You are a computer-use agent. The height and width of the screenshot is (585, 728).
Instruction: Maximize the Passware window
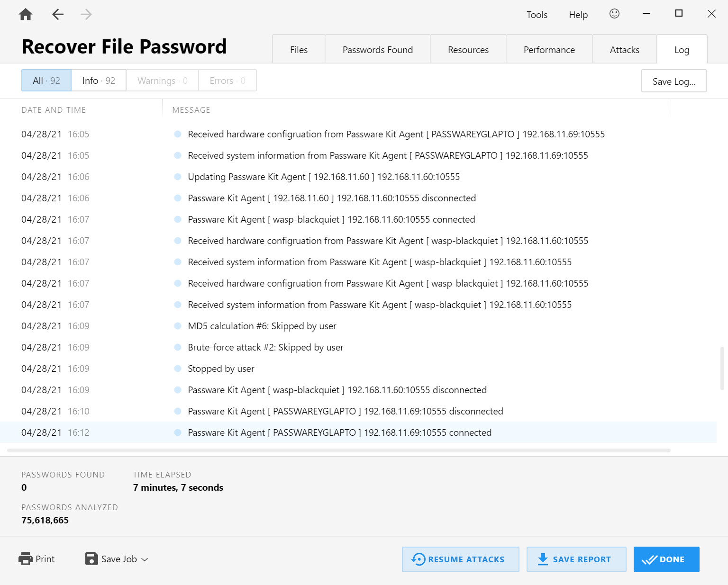[679, 14]
